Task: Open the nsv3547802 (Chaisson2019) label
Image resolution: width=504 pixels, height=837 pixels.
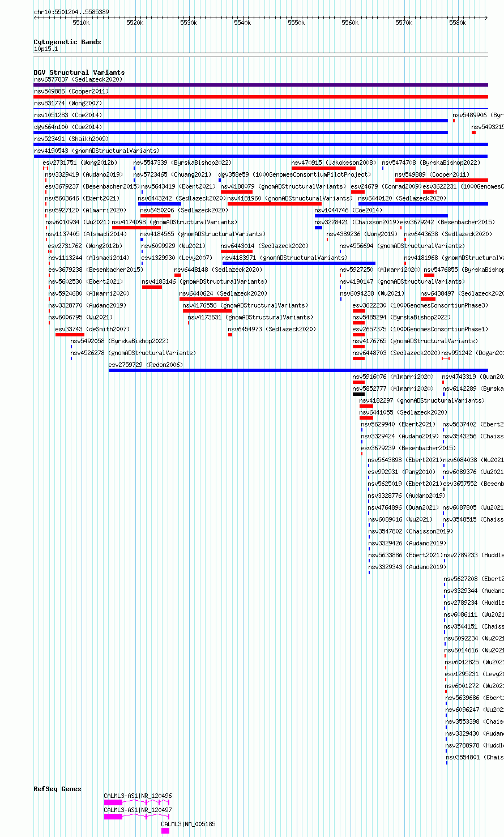Action: pyautogui.click(x=411, y=531)
